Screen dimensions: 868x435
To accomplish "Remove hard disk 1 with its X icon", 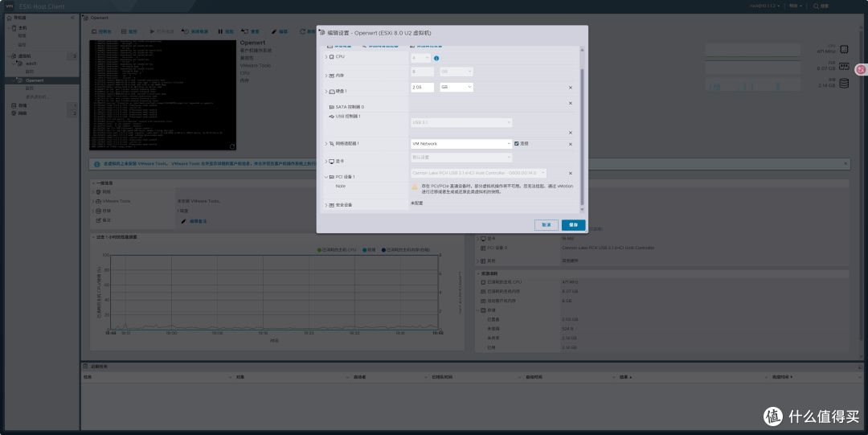I will pyautogui.click(x=571, y=88).
